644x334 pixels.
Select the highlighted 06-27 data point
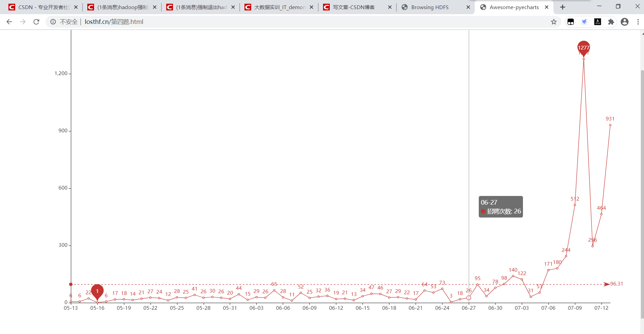click(x=468, y=298)
